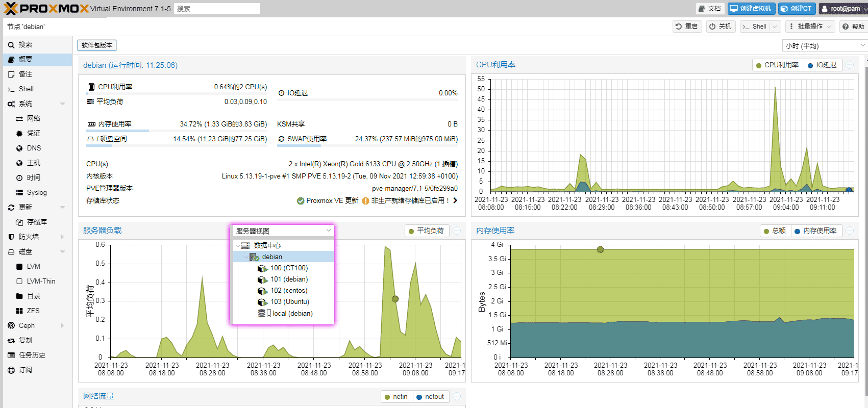
Task: Collapse the 系统 menu group
Action: point(62,104)
